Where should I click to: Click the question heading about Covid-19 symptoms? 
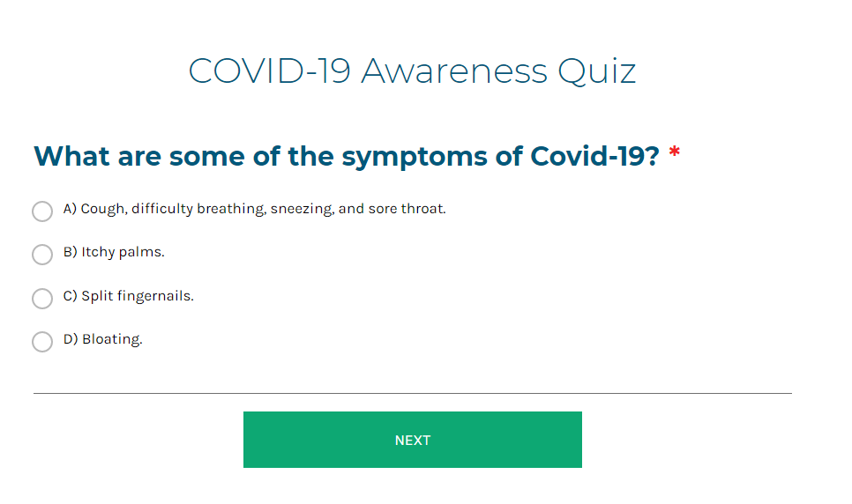coord(347,157)
